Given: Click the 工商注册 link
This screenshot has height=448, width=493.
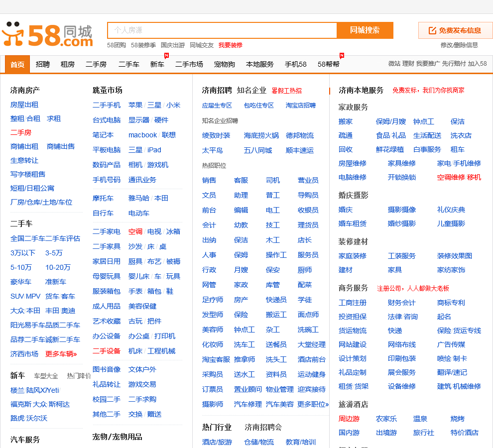Looking at the screenshot, I should tap(353, 303).
